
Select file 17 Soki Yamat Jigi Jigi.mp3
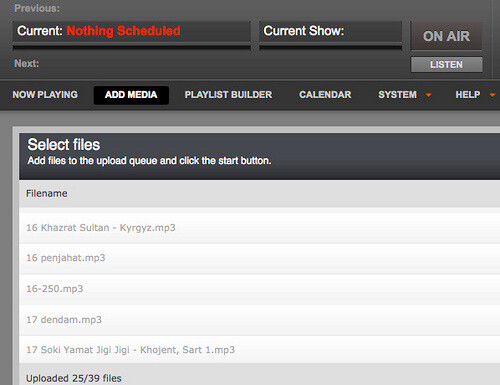(259, 350)
